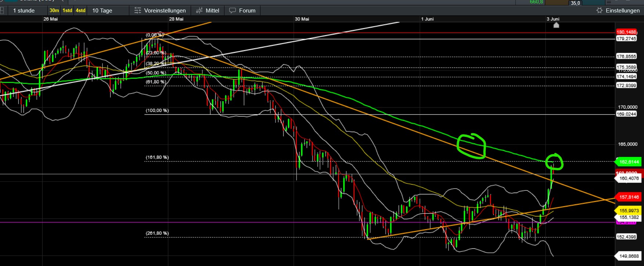Image resolution: width=644 pixels, height=266 pixels.
Task: Click the Fibonacci (0,00 %) label
Action: 155,35
